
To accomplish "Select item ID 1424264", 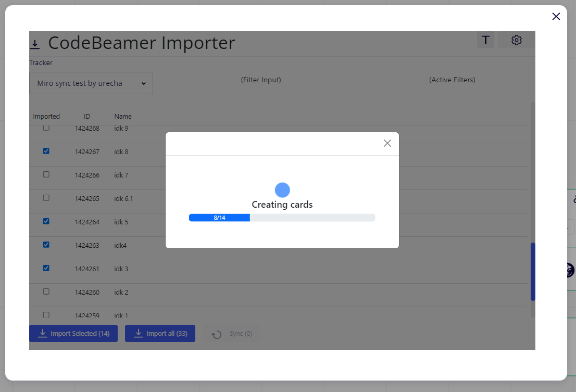I will point(87,222).
